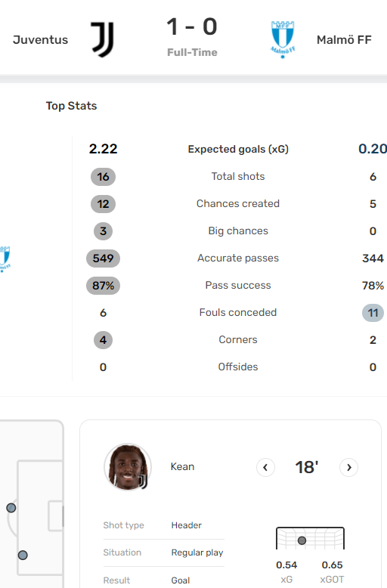
Task: Go to the previous shot using left arrow
Action: (265, 467)
